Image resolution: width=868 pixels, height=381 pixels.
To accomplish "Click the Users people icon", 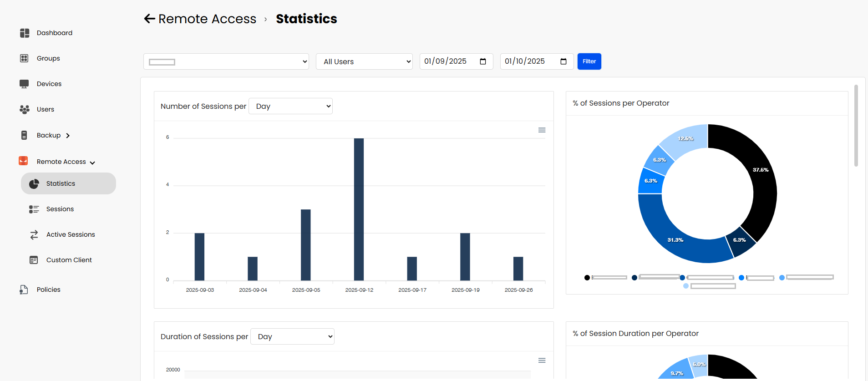I will coord(25,109).
